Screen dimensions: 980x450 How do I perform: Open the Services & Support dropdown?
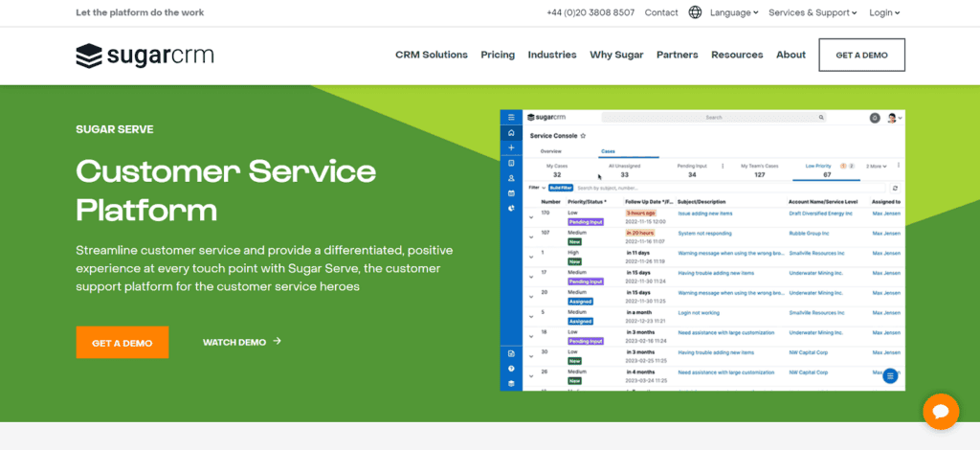(813, 12)
